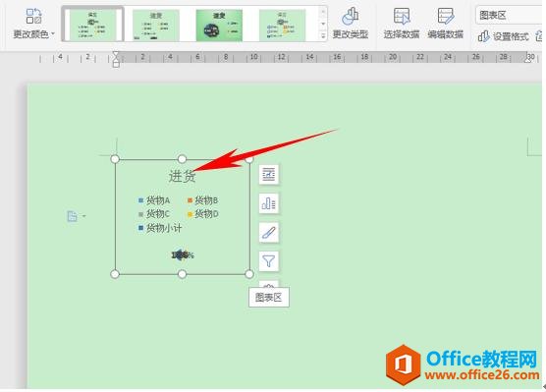Click the small pie plot in chart
Screen dimensions: 546x392
182,255
